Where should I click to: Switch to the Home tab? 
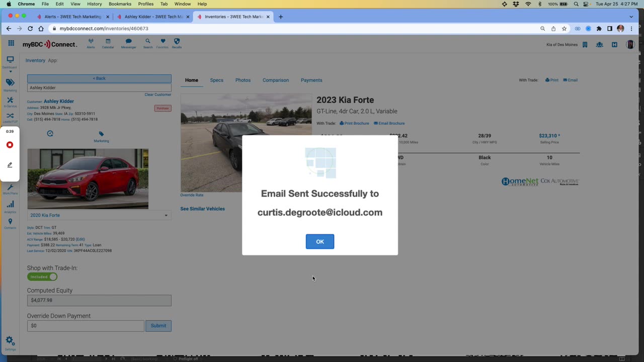pos(192,80)
